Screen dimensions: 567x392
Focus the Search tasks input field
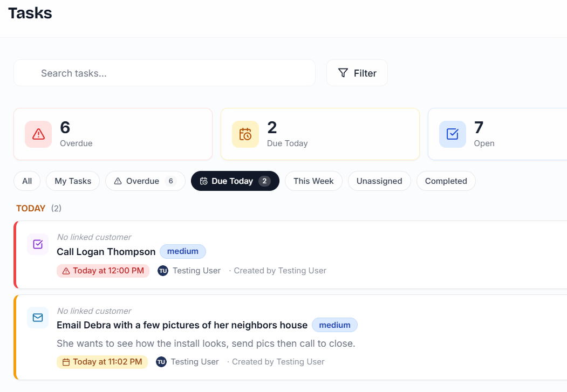(x=165, y=73)
